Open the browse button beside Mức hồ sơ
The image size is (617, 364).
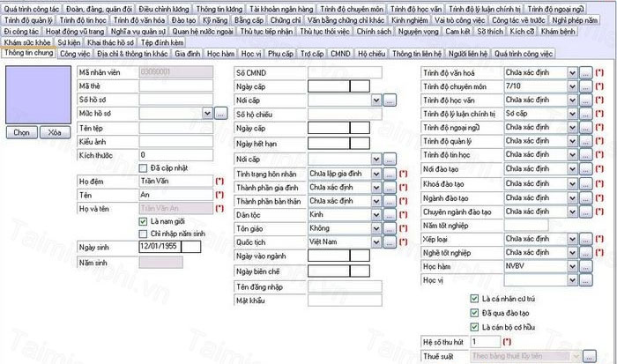[x=221, y=113]
